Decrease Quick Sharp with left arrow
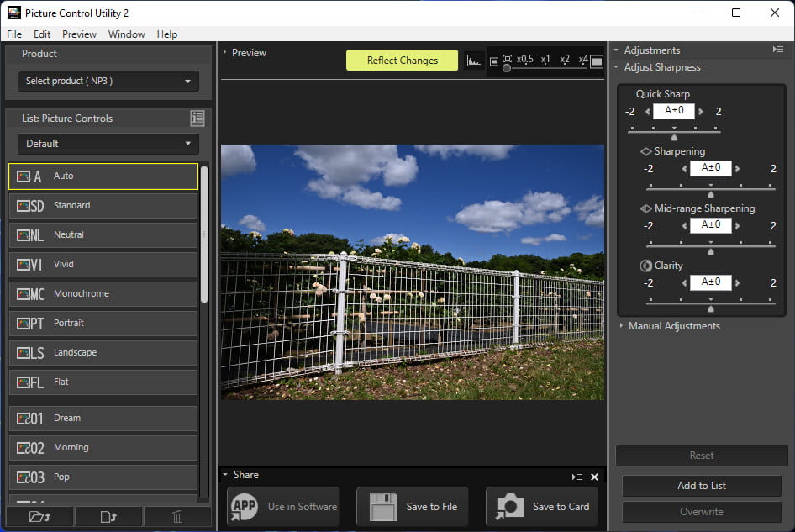Screen dimensions: 795x532 pyautogui.click(x=648, y=112)
